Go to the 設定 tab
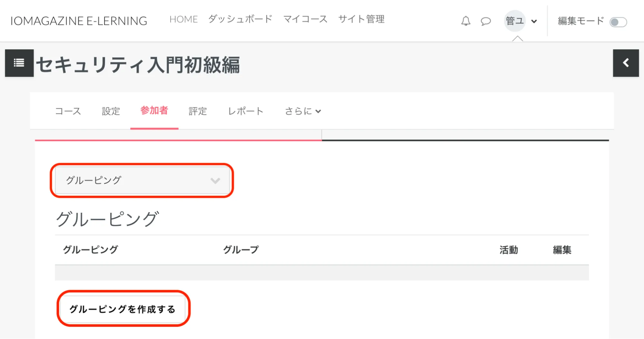This screenshot has width=644, height=339. 111,111
